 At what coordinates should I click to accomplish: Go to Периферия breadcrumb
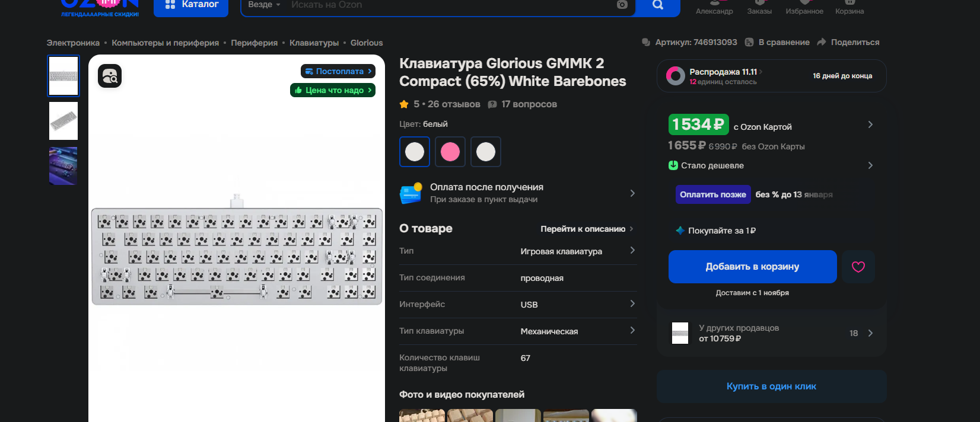[x=254, y=43]
